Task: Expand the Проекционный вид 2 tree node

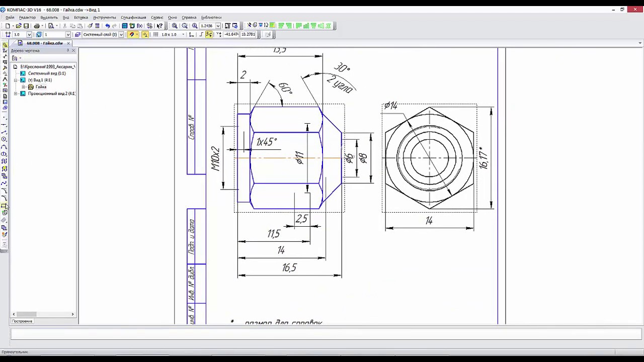Action: tap(16, 94)
